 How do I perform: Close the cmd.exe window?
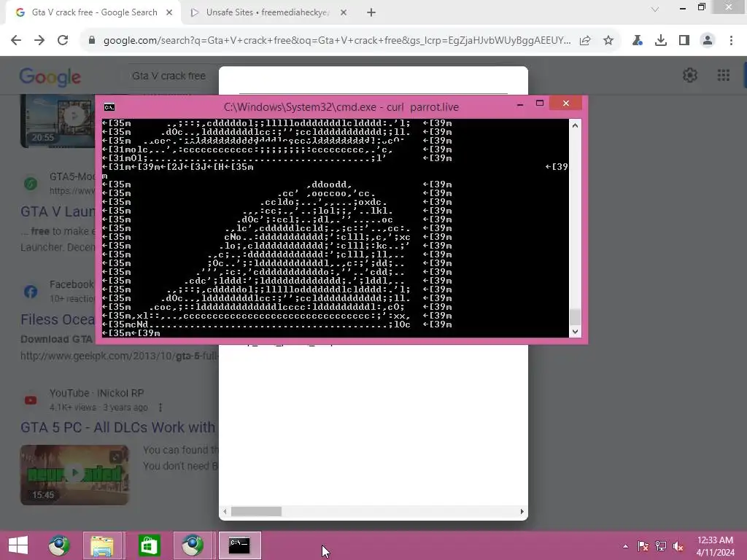[565, 104]
